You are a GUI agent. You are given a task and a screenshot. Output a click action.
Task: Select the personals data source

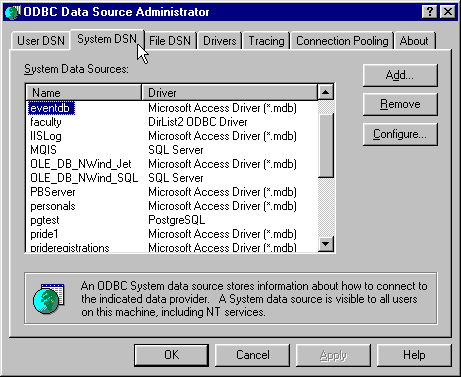pyautogui.click(x=53, y=206)
